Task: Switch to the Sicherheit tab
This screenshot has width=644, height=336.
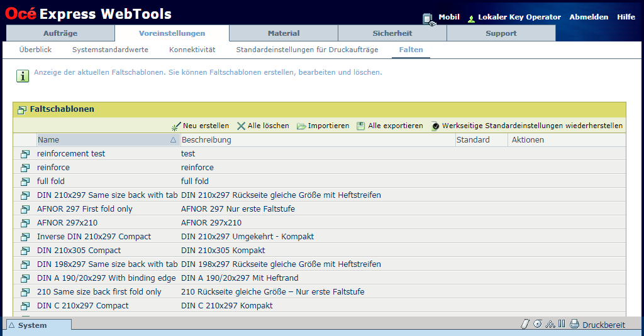Action: [392, 33]
